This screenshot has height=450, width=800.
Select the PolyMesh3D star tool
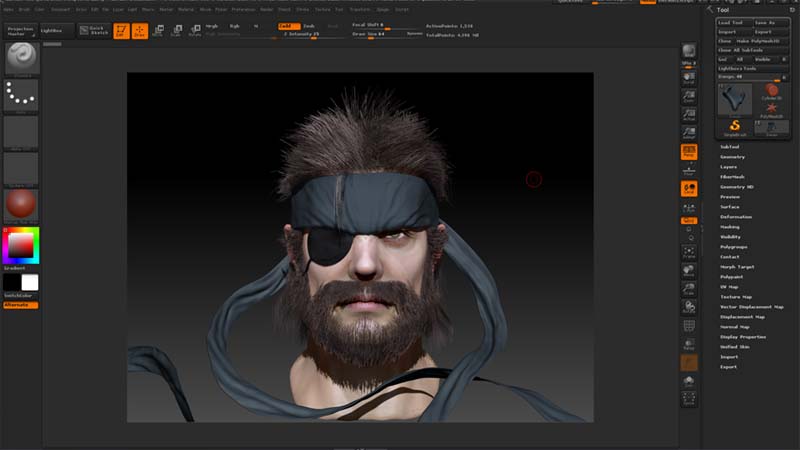[771, 110]
